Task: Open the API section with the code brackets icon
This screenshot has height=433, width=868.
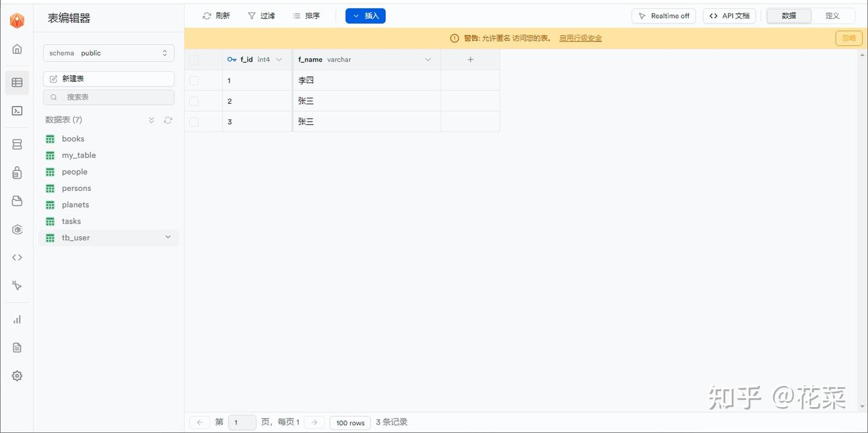Action: coord(16,257)
